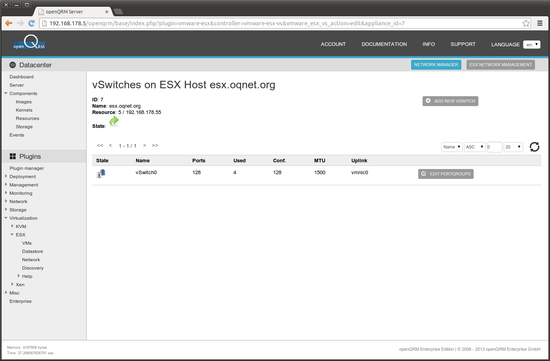Go back with browser back arrow

pyautogui.click(x=9, y=23)
